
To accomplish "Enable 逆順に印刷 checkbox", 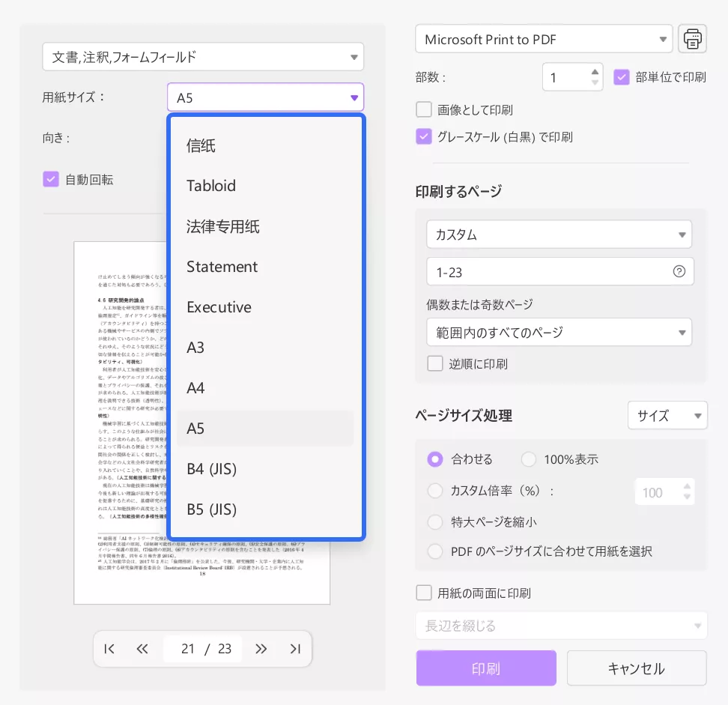I will coord(435,363).
